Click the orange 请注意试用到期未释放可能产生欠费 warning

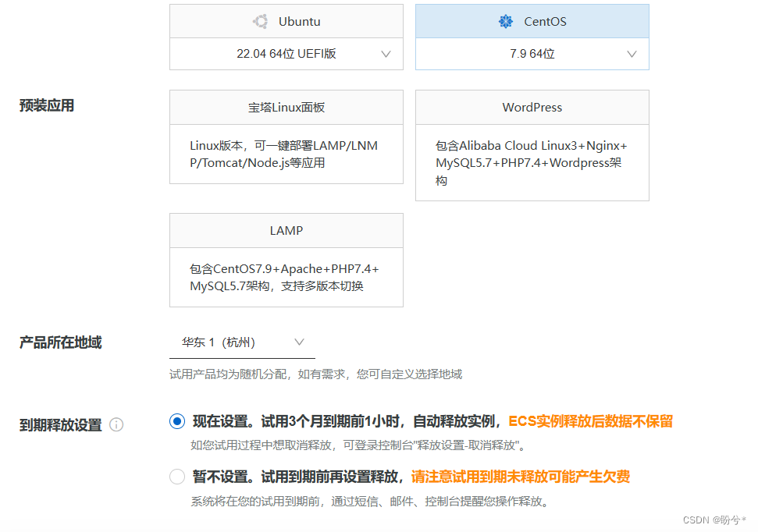tap(521, 477)
